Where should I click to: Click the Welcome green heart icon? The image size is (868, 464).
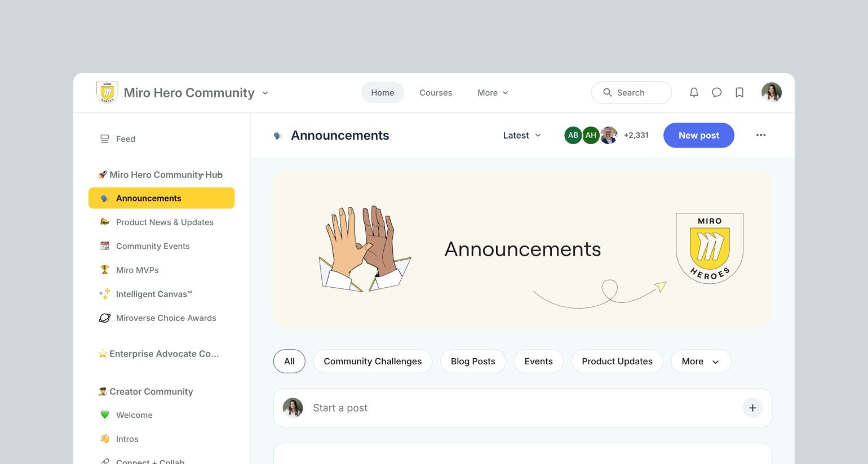(104, 415)
